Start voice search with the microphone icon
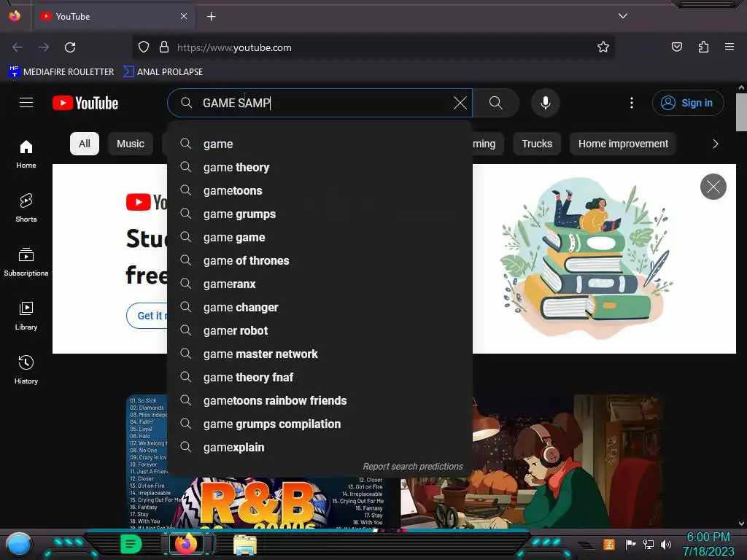 (x=546, y=103)
